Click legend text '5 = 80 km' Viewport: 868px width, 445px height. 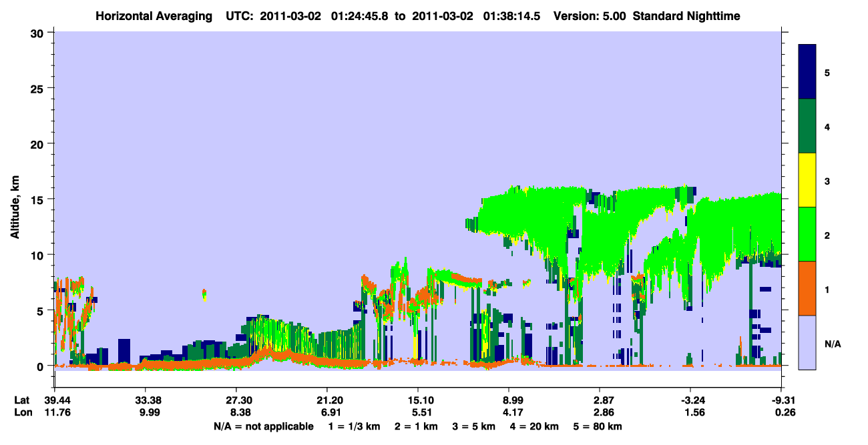click(x=598, y=426)
